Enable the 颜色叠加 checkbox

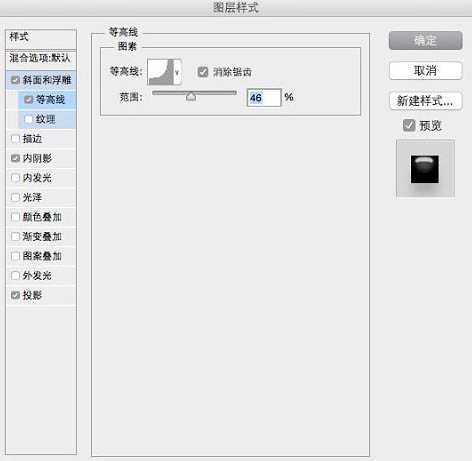coord(16,217)
